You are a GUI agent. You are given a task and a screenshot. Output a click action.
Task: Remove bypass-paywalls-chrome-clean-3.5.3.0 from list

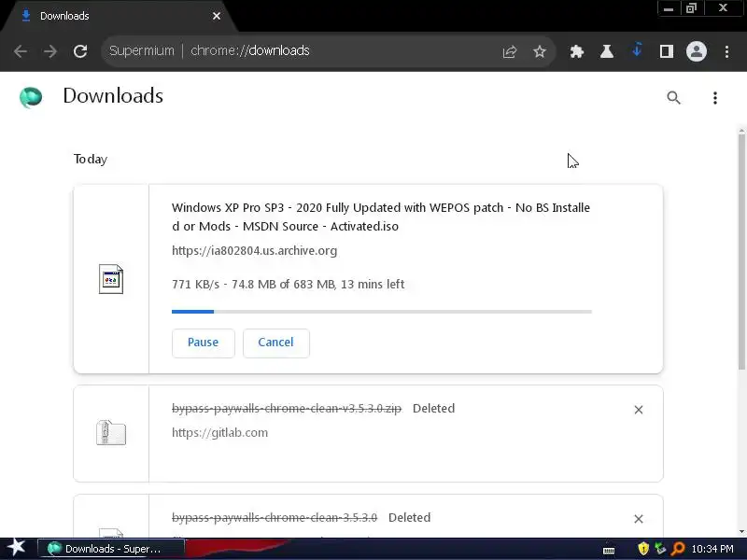[639, 519]
